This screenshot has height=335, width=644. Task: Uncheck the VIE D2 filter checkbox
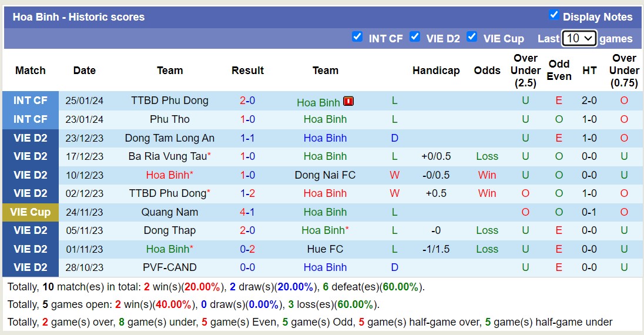click(415, 37)
